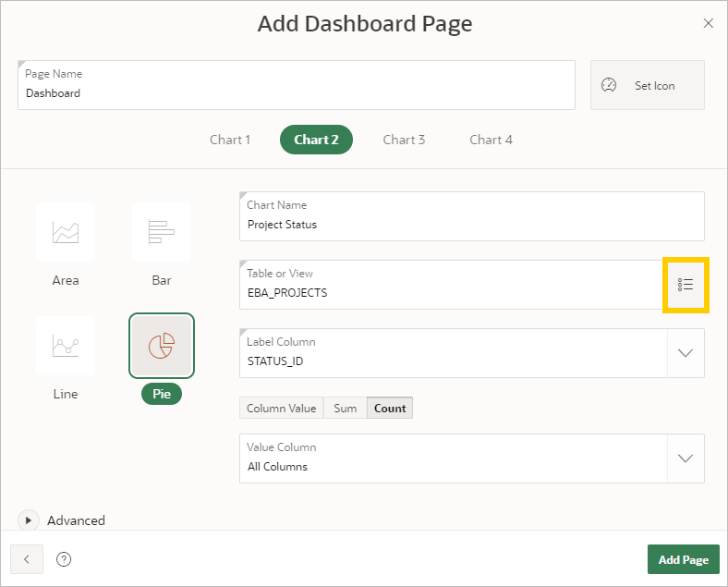Click the Area label under chart types
The width and height of the screenshot is (728, 587).
(x=66, y=280)
